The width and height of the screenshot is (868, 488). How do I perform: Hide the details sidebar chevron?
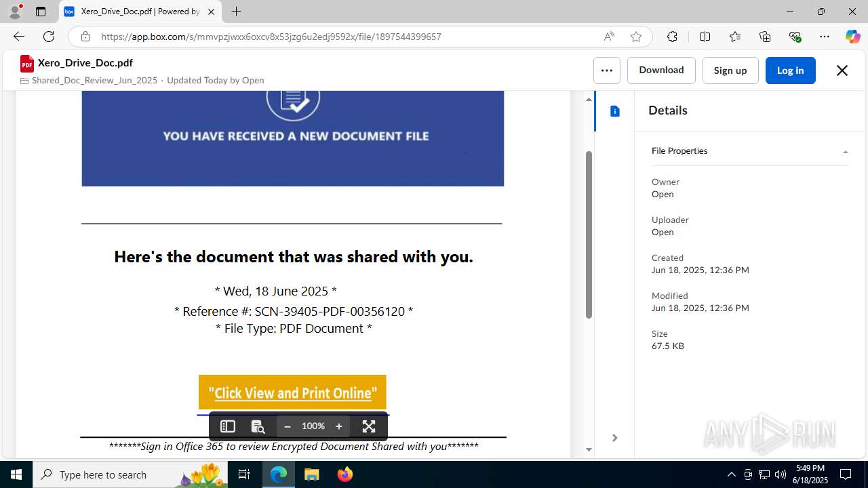click(x=614, y=438)
